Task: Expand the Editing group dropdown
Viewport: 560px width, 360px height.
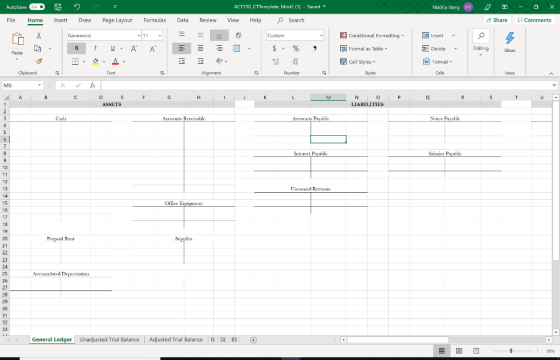Action: 481,54
